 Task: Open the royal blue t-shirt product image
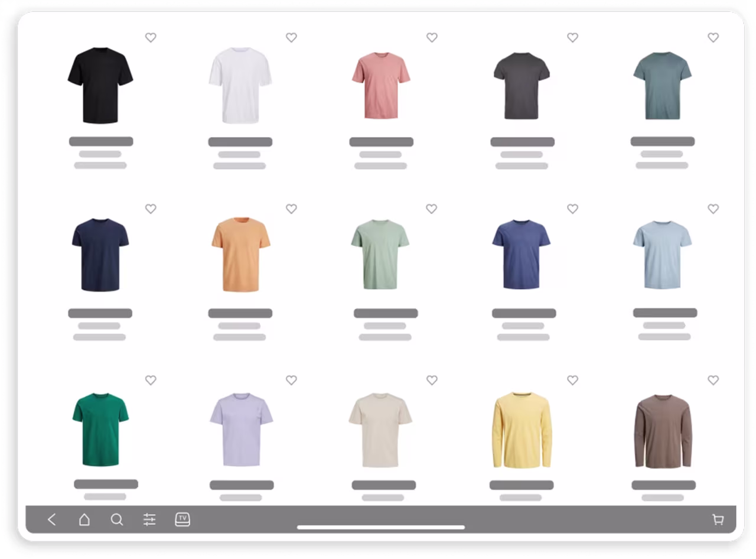(x=522, y=255)
